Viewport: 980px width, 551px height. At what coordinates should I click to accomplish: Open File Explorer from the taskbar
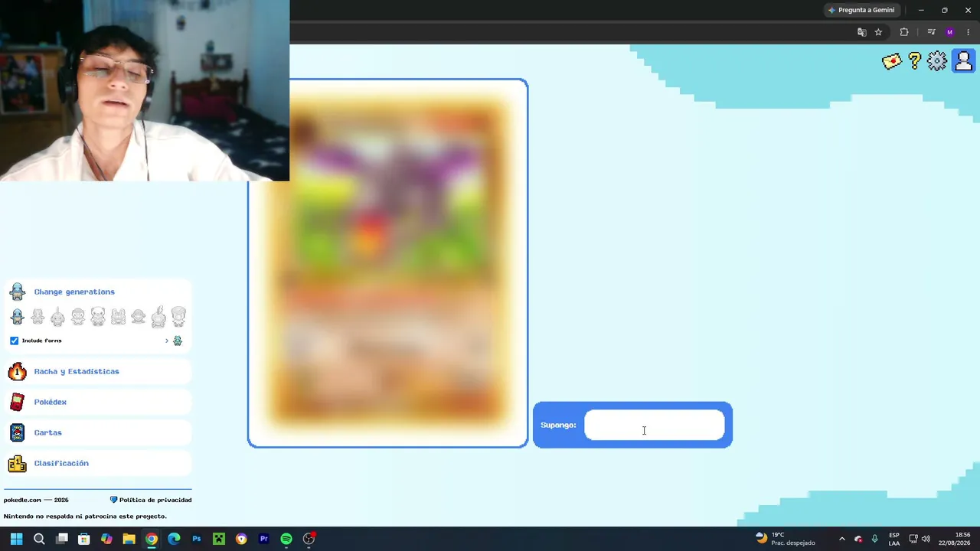[129, 539]
